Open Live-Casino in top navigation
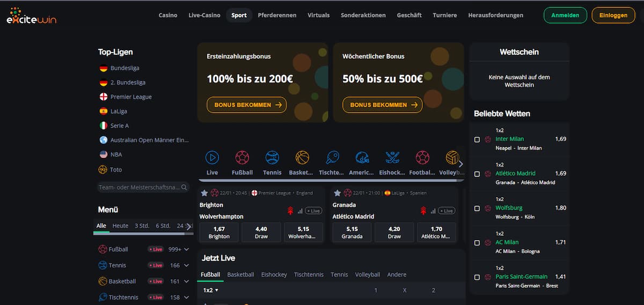The height and width of the screenshot is (305, 644). click(204, 15)
